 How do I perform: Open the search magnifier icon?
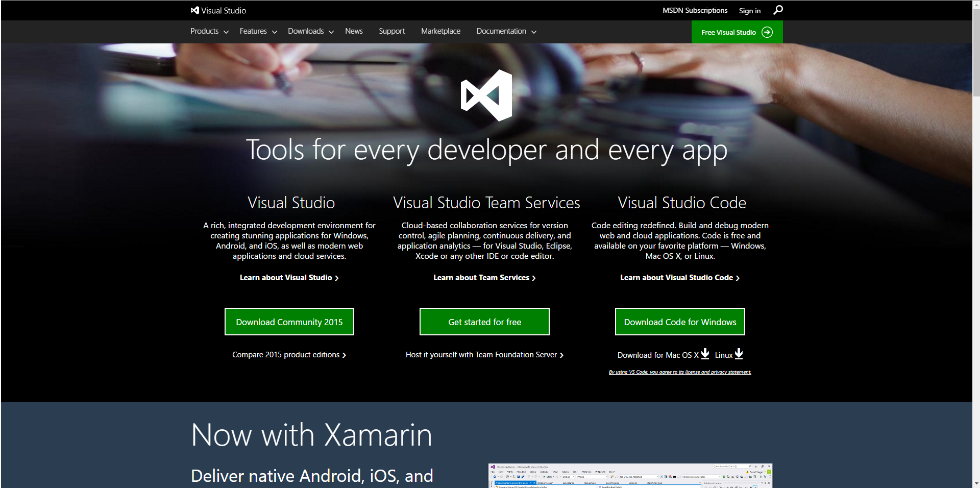point(778,10)
